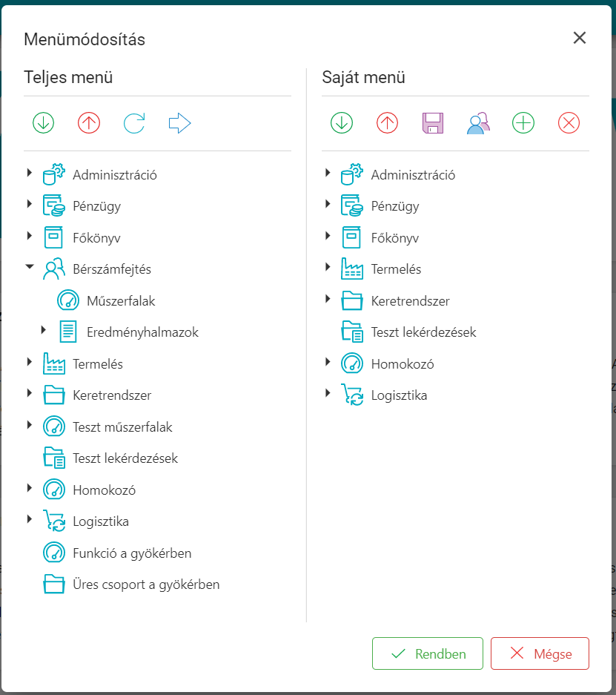The width and height of the screenshot is (616, 695).
Task: Click the blue right arrow transfer icon
Action: [179, 123]
